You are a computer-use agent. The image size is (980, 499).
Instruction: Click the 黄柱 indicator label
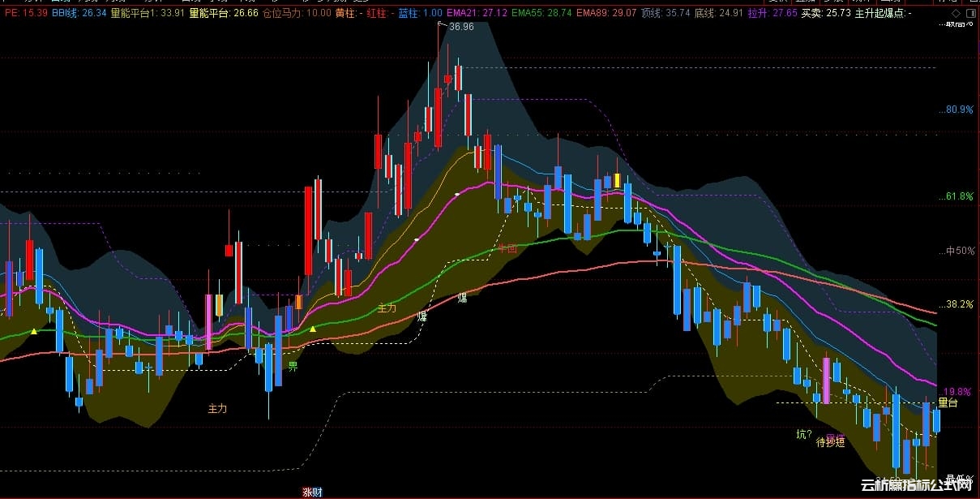[x=349, y=14]
